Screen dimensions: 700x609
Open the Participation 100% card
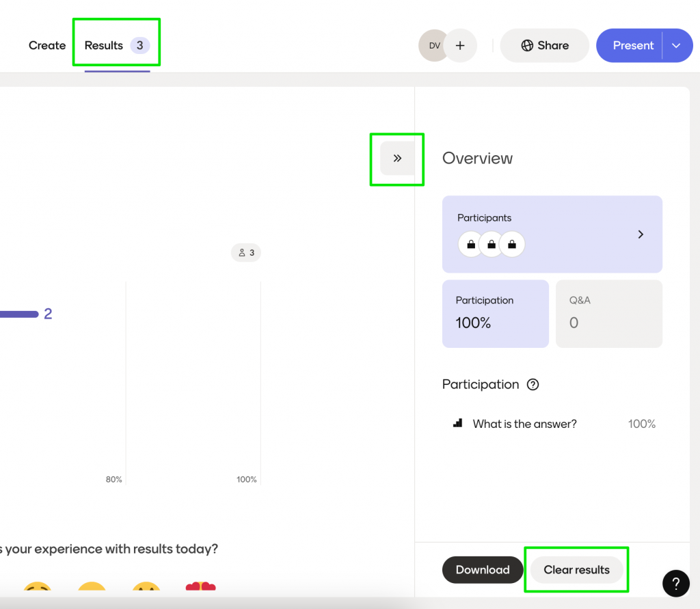point(495,314)
